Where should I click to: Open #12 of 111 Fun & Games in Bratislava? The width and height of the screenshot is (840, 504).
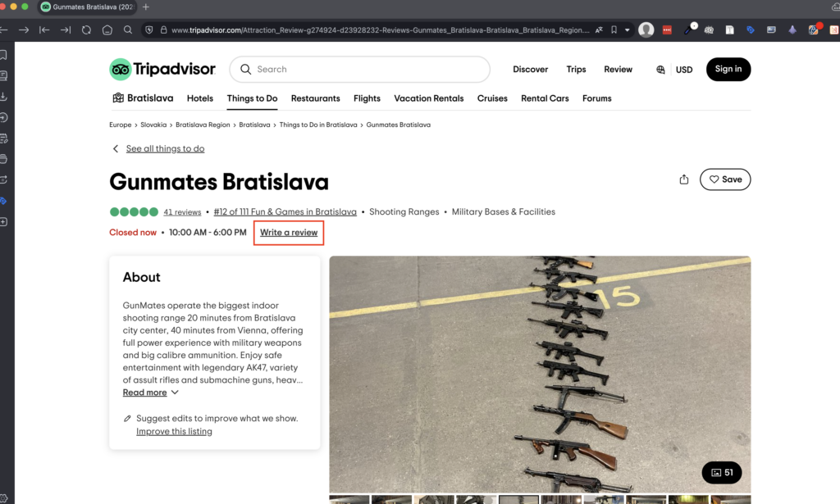click(x=285, y=212)
